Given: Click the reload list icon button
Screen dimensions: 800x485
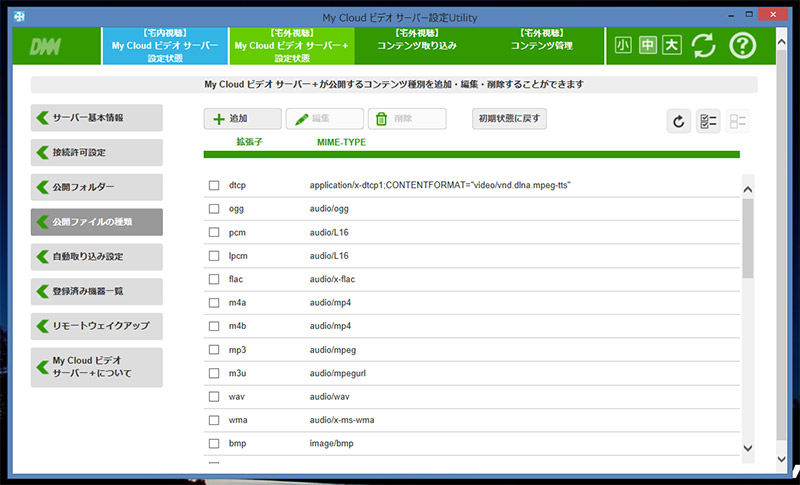Looking at the screenshot, I should (x=679, y=121).
